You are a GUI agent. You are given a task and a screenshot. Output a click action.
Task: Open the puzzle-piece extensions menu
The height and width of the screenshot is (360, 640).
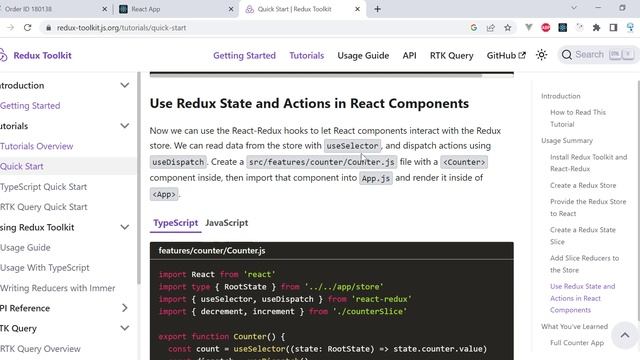pos(596,28)
